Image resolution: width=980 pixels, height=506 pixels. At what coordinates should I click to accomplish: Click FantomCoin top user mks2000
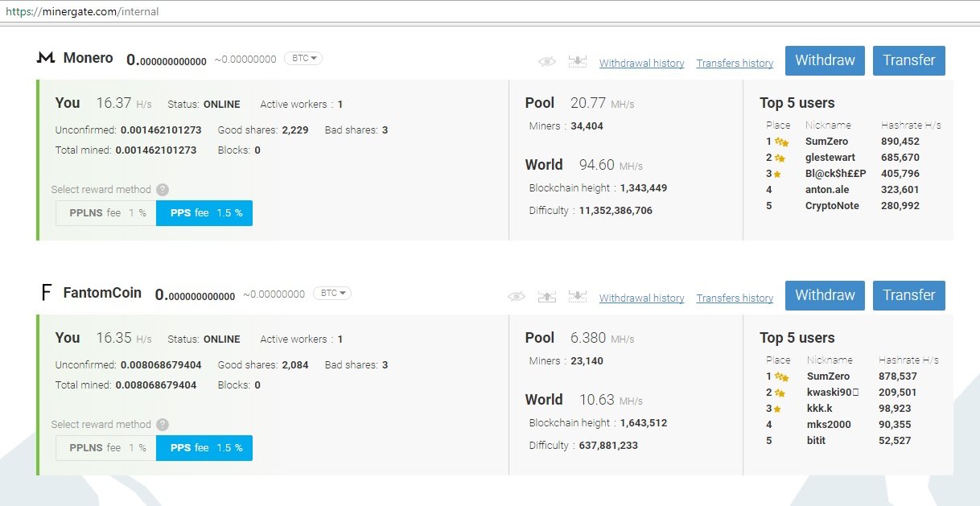pos(828,425)
